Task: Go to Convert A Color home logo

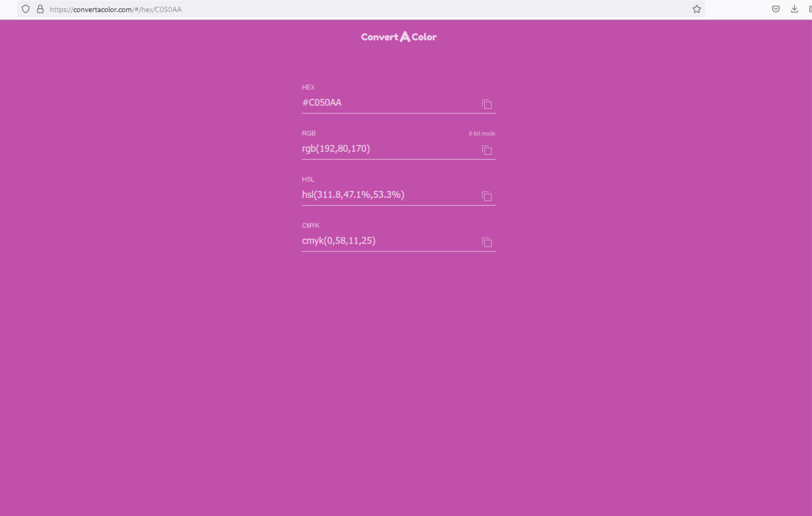Action: [399, 37]
